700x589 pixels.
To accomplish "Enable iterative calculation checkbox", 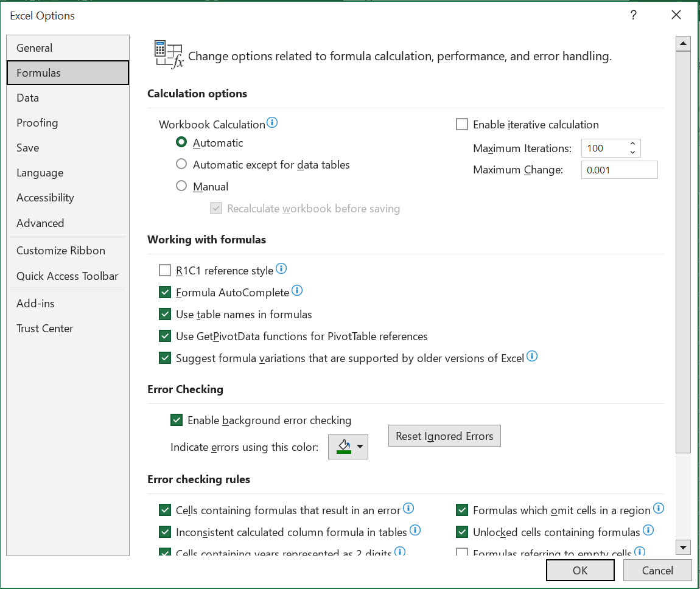I will [462, 125].
